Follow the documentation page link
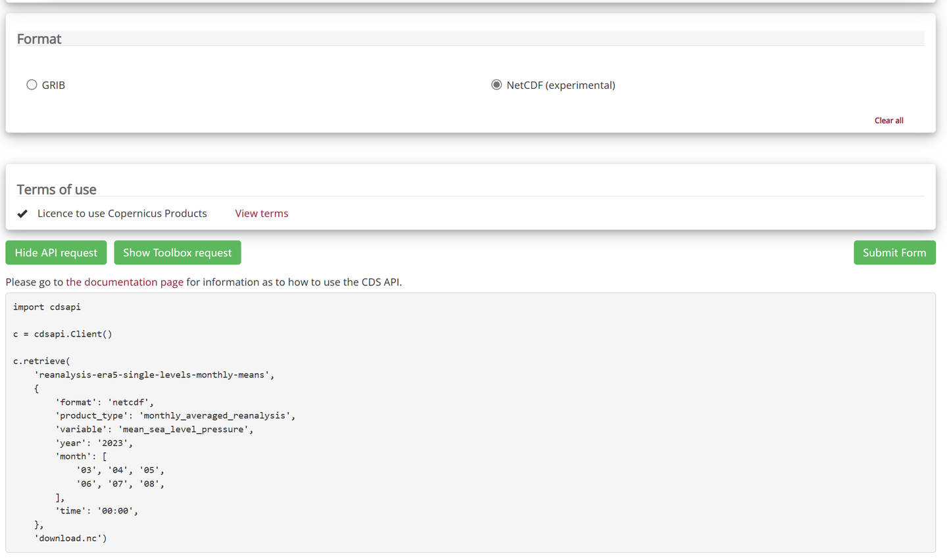 coord(124,282)
